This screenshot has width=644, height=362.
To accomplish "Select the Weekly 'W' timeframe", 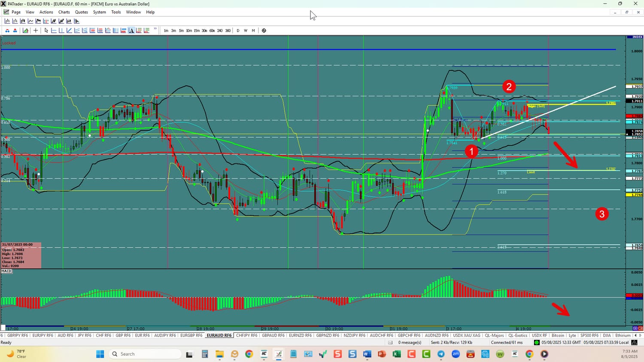I will [x=246, y=30].
